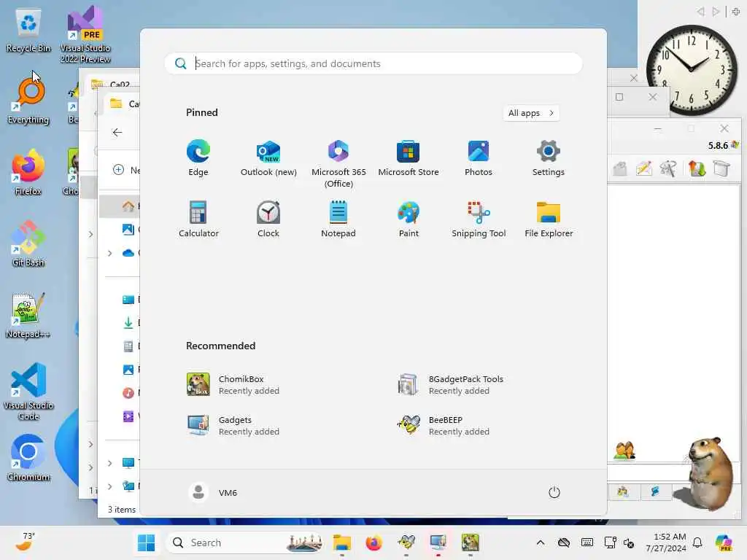Show hidden system tray icons chevron
747x560 pixels.
pos(541,542)
